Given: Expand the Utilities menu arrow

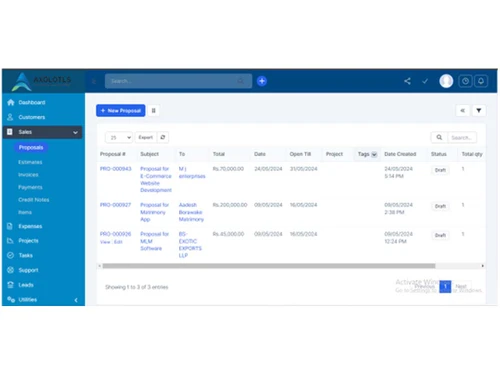Looking at the screenshot, I should pos(76,300).
